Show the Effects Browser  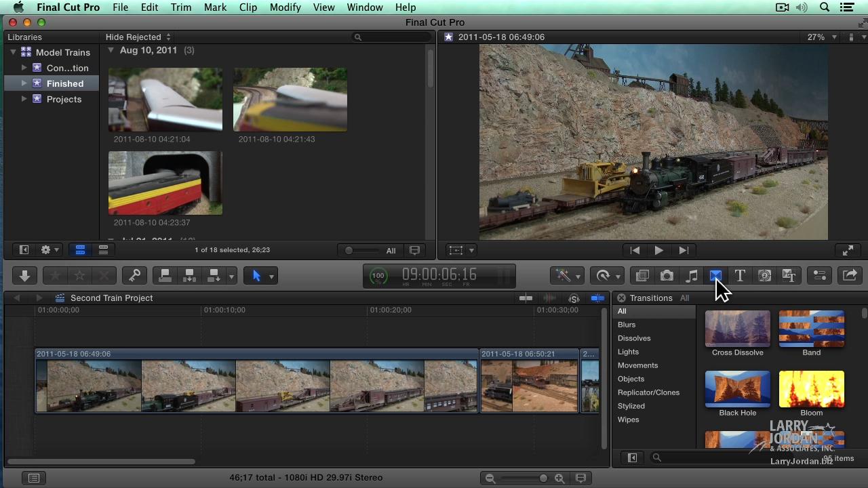[x=642, y=276]
